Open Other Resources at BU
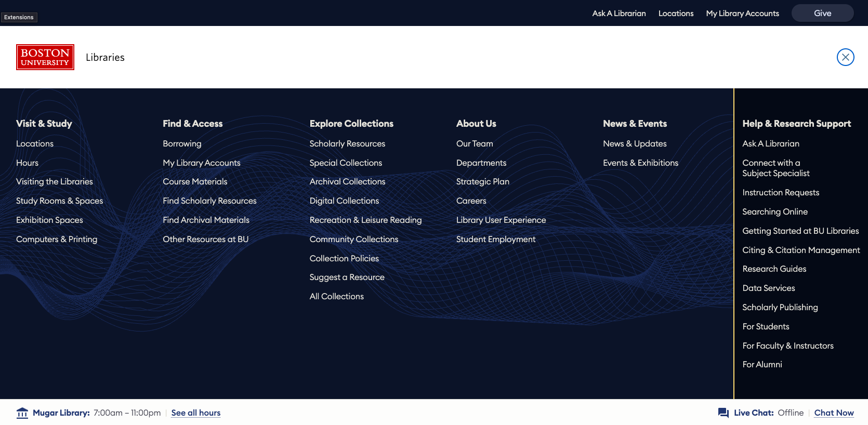This screenshot has height=425, width=868. (x=206, y=239)
